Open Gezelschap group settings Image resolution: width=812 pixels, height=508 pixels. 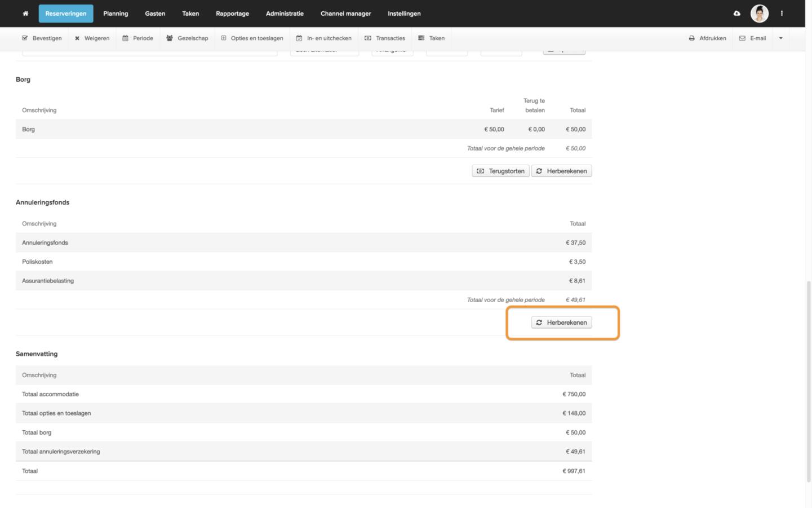187,38
